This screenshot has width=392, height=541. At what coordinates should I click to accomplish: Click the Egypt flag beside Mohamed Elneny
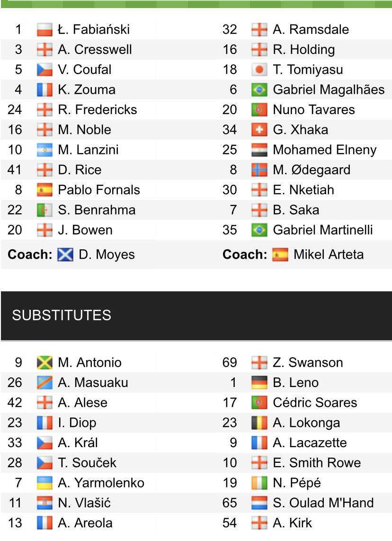(259, 150)
